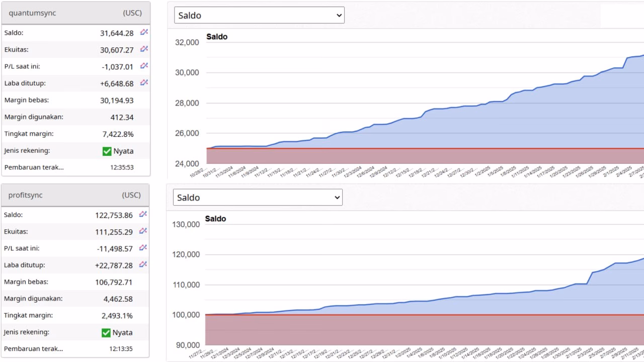The image size is (644, 362).
Task: Click chart icon beside profitsync P/L saat ini
Action: [x=143, y=248]
